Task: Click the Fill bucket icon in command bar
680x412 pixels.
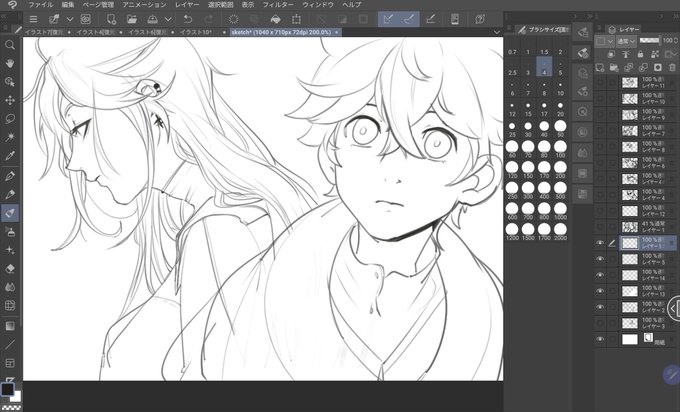Action: (275, 19)
